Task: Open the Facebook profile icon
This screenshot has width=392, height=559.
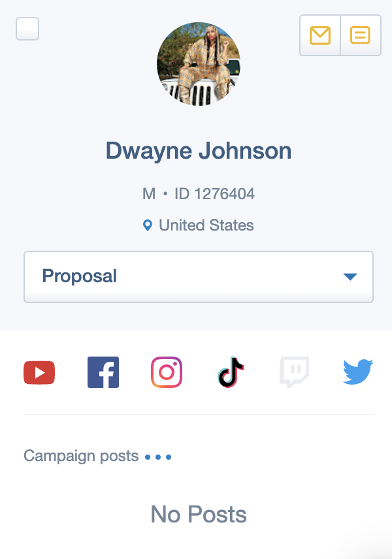Action: click(103, 372)
